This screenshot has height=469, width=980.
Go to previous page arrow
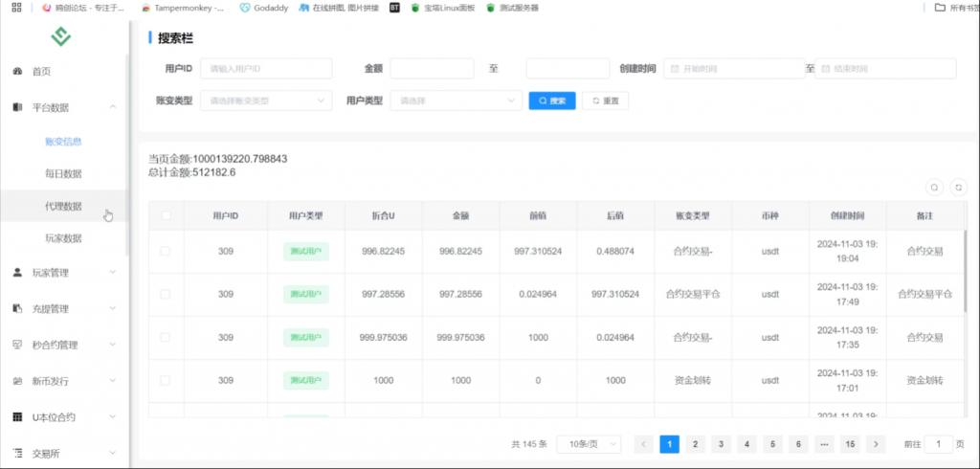click(643, 444)
